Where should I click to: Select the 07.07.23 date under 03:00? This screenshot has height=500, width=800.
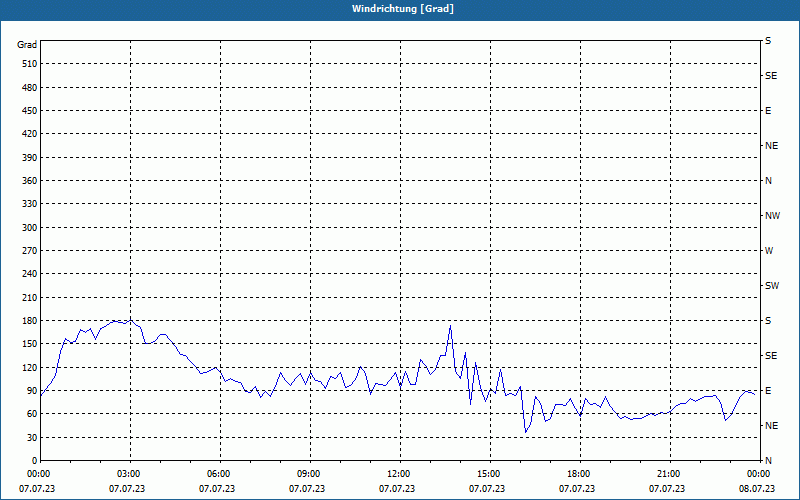(x=127, y=488)
